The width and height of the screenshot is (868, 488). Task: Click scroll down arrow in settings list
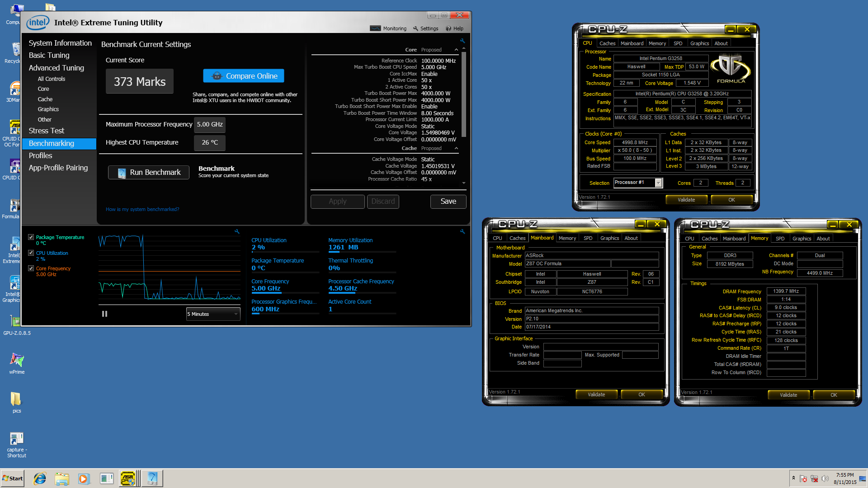coord(464,183)
